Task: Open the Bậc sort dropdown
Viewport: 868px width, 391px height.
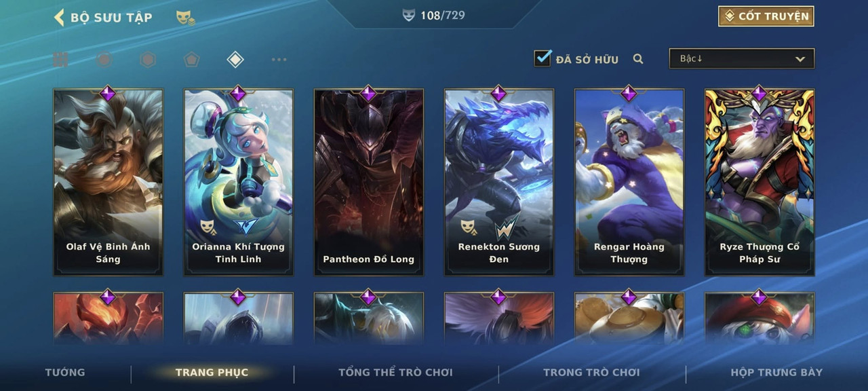Action: click(742, 58)
